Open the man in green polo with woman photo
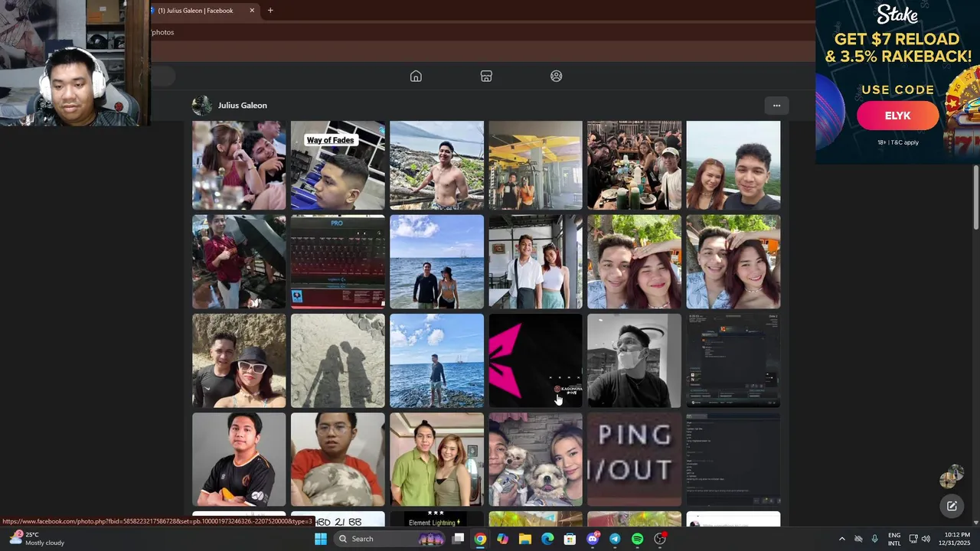Image resolution: width=980 pixels, height=551 pixels. [x=436, y=459]
